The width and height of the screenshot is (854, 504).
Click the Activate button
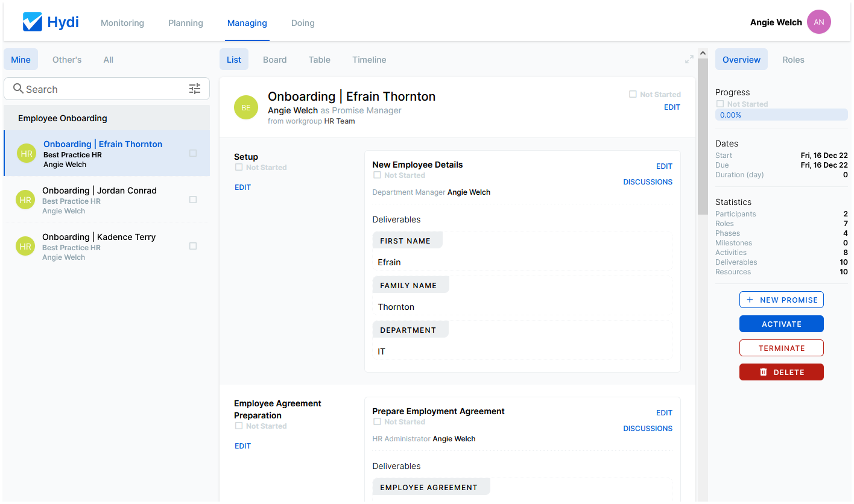pos(782,324)
